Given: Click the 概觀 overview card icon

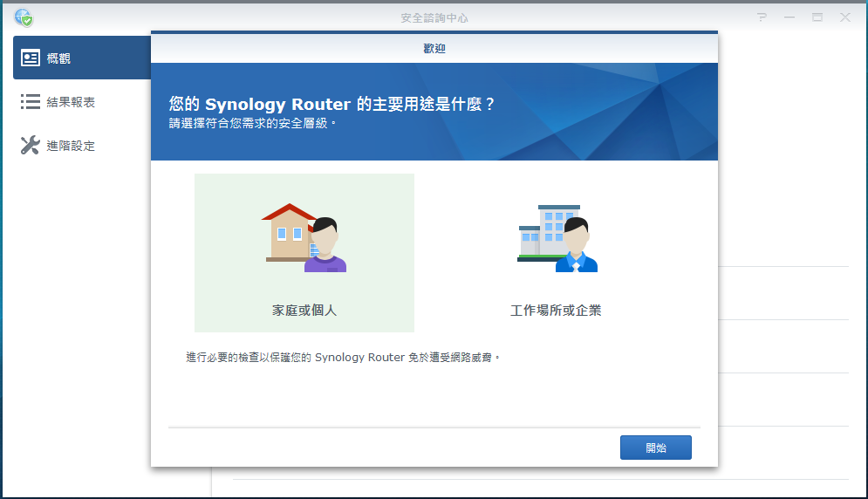Looking at the screenshot, I should coord(31,58).
